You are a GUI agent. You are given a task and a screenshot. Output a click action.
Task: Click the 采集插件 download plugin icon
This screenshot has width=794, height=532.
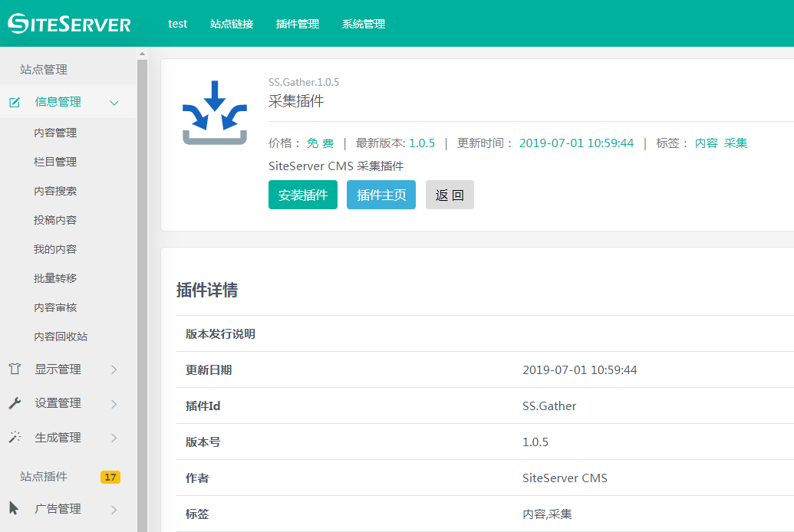(x=214, y=112)
